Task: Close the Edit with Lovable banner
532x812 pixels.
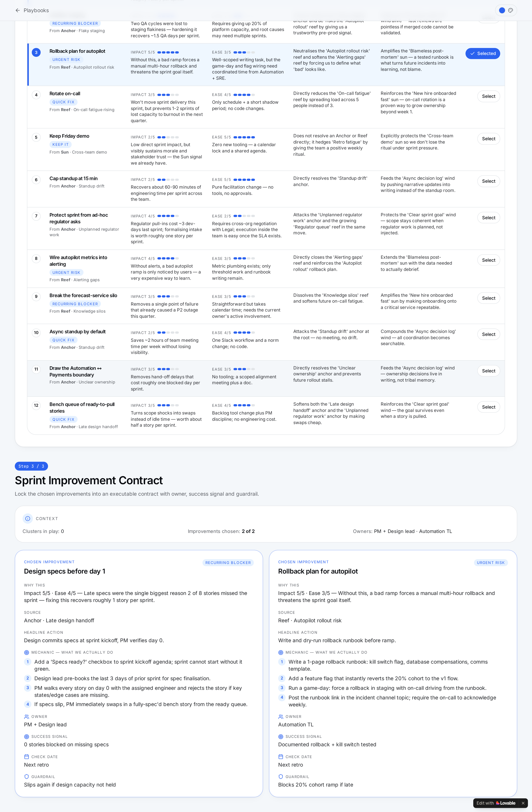Action: [523, 803]
